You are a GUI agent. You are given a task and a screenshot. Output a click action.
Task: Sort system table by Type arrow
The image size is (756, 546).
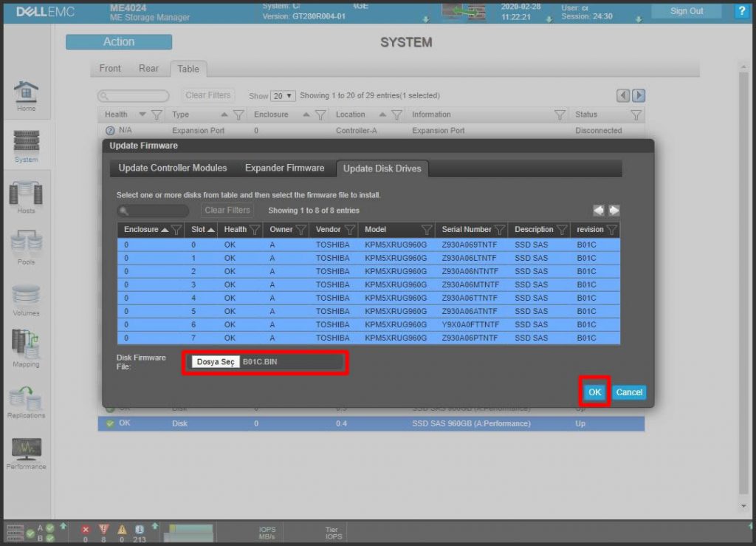point(224,115)
